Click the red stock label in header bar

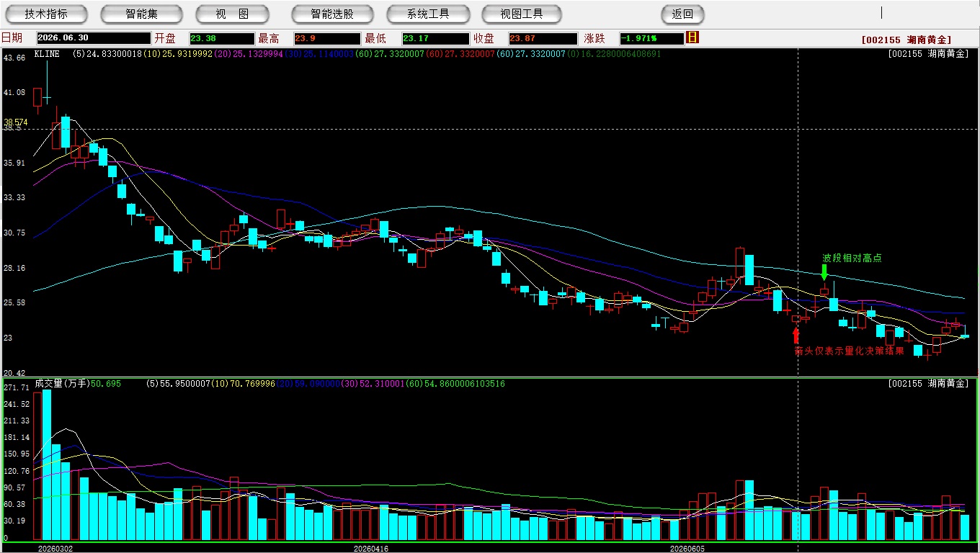tap(906, 40)
